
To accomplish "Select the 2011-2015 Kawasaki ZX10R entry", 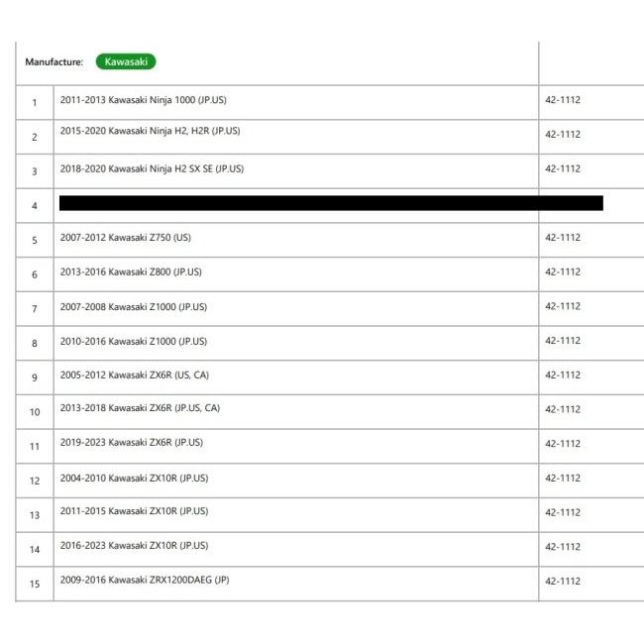I will pyautogui.click(x=134, y=511).
